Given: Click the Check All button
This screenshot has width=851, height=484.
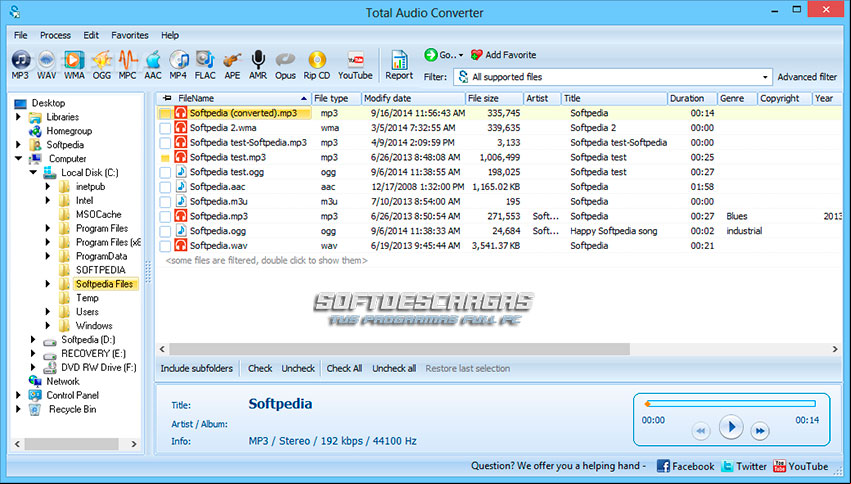Looking at the screenshot, I should click(x=344, y=368).
